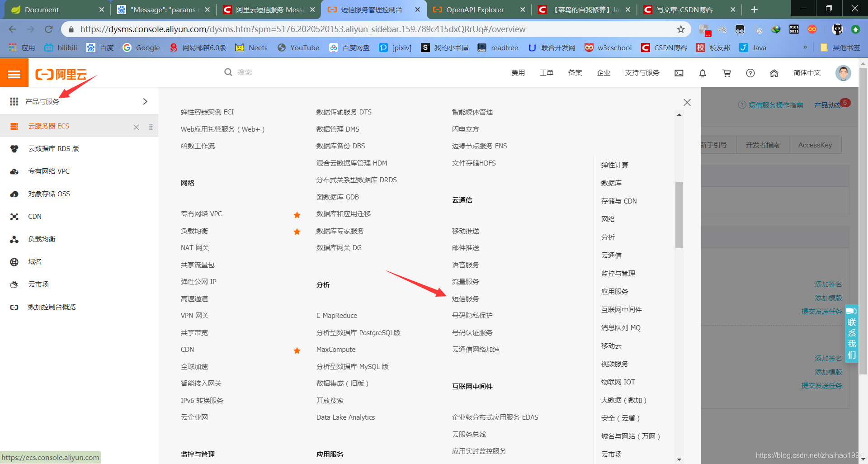The width and height of the screenshot is (868, 464).
Task: Open 开发者指南 tab button
Action: pos(763,145)
